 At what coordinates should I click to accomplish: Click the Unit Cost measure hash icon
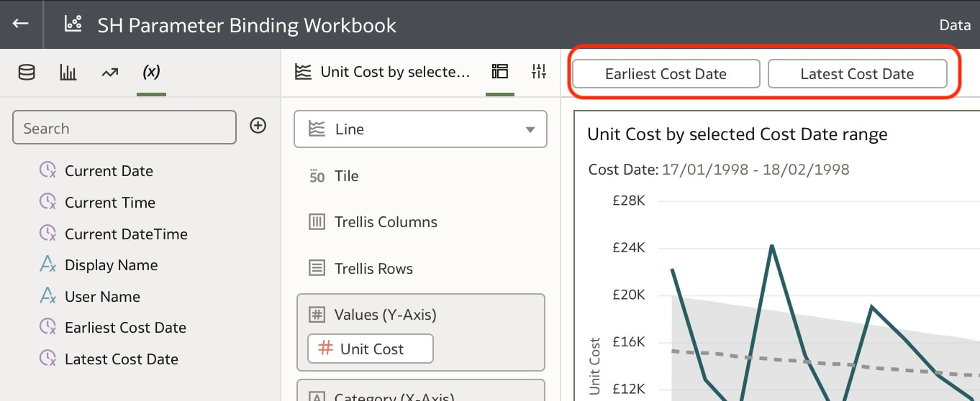[326, 349]
